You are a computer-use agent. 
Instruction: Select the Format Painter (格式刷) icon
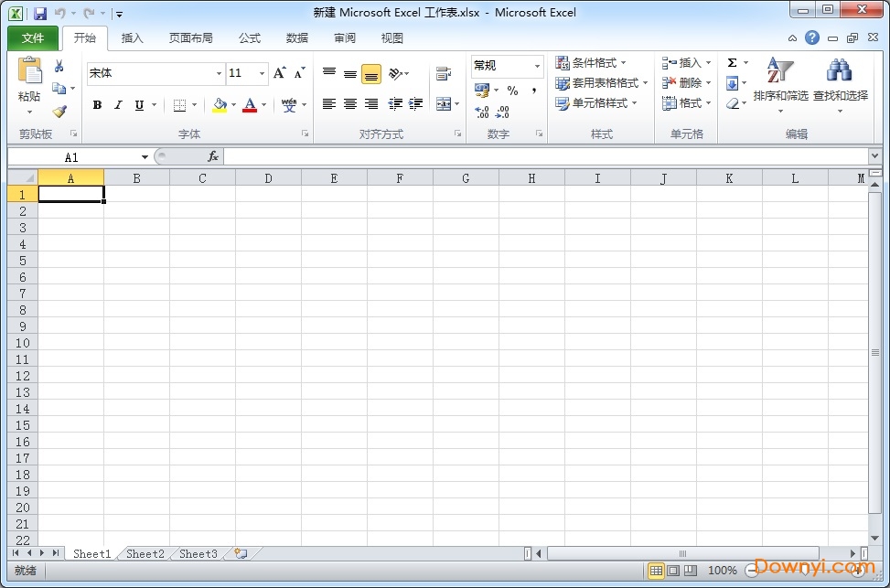(x=58, y=112)
